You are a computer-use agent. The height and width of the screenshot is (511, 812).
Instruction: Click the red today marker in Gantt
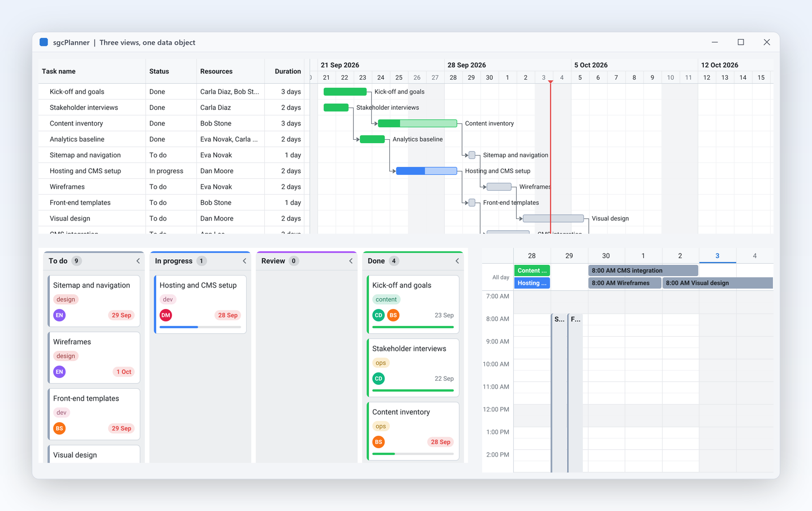click(551, 157)
